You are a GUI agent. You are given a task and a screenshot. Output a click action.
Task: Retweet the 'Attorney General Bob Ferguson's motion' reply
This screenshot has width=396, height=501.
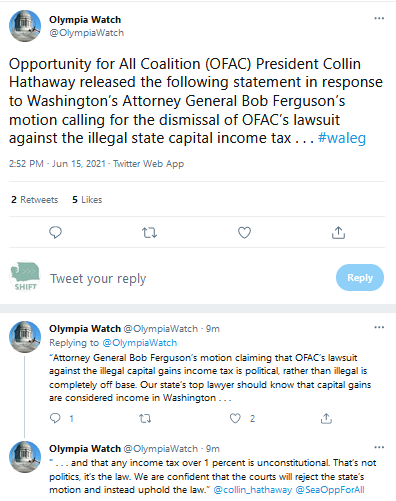[x=145, y=418]
